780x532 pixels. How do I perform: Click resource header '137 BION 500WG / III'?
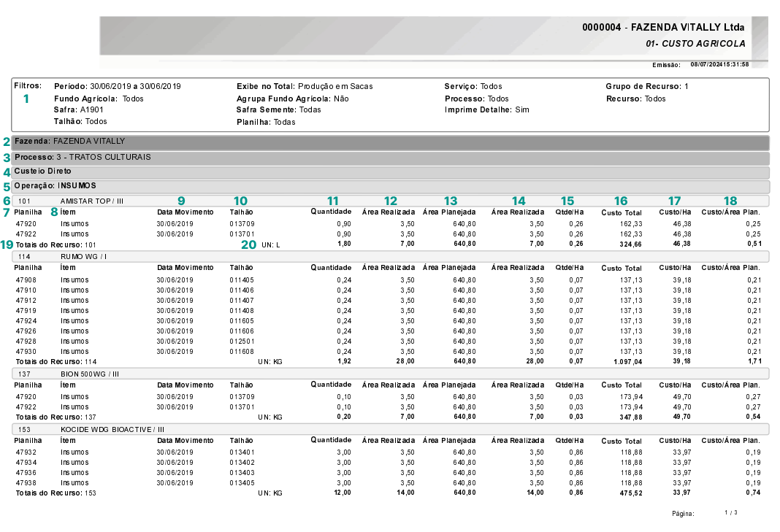point(391,374)
